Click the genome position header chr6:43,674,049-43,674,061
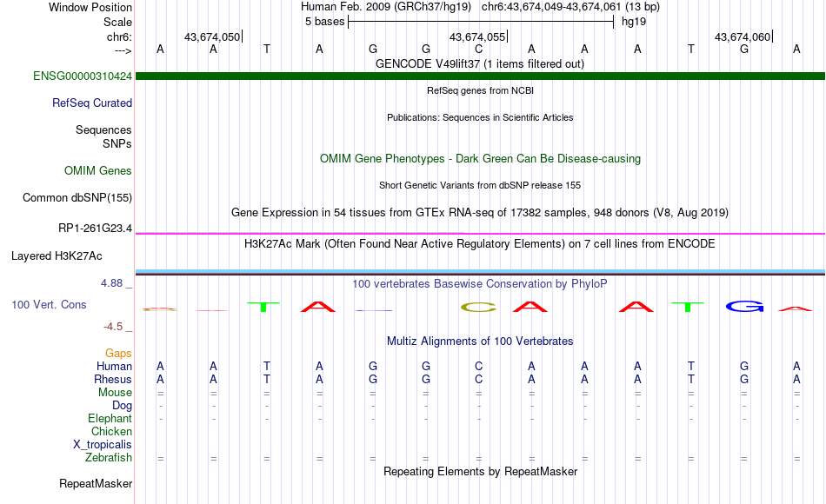826x504 pixels. click(x=551, y=7)
